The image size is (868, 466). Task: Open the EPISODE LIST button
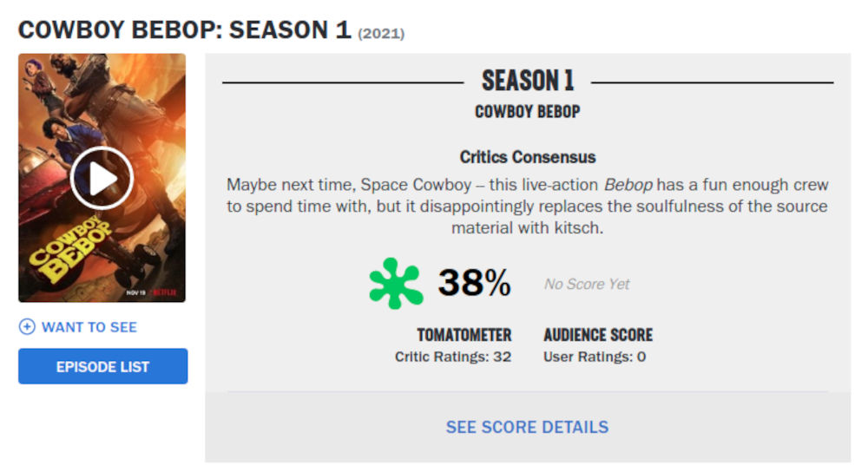[x=102, y=366]
